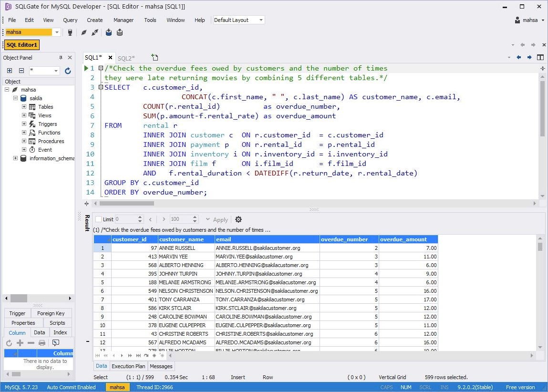Open the Query menu

tap(70, 20)
